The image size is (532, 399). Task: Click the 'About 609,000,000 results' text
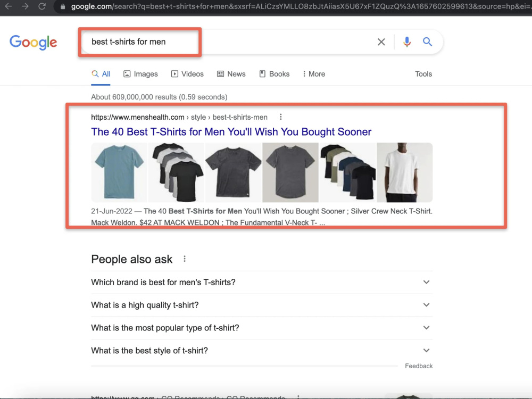159,97
